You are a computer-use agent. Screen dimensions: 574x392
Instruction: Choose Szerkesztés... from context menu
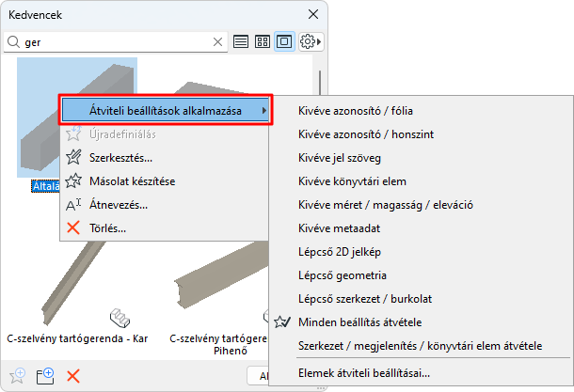coord(120,158)
